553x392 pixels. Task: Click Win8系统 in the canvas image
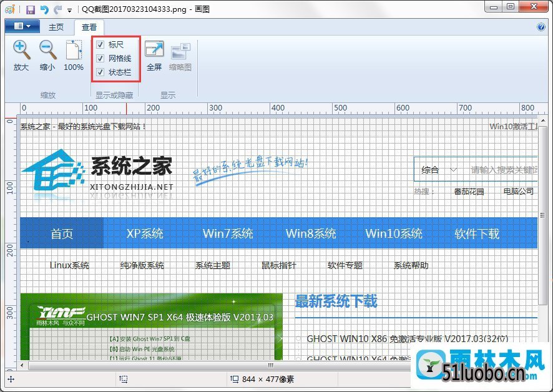coord(311,233)
